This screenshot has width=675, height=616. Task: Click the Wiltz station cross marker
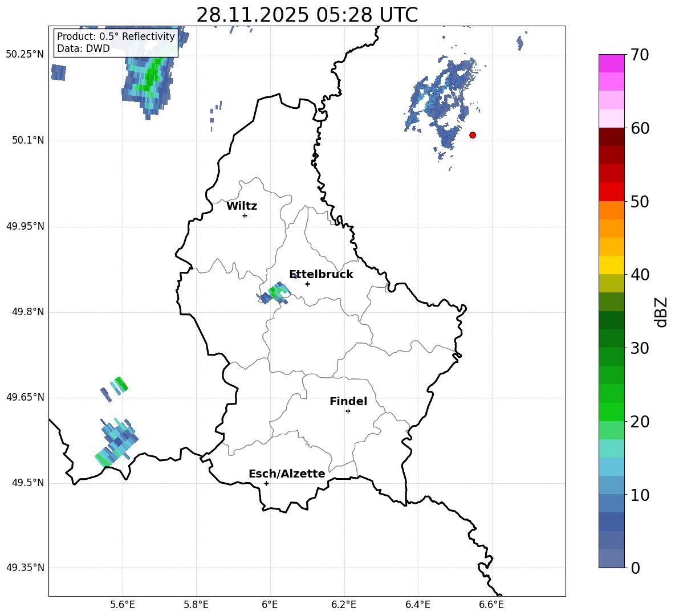245,215
